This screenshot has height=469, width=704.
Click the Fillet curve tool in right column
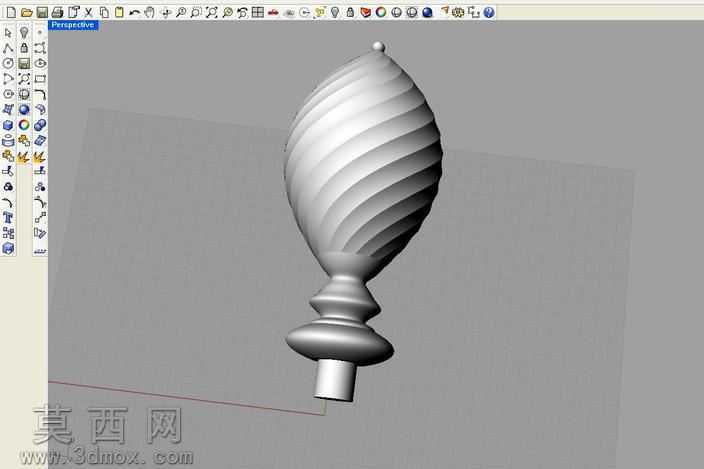pyautogui.click(x=40, y=94)
